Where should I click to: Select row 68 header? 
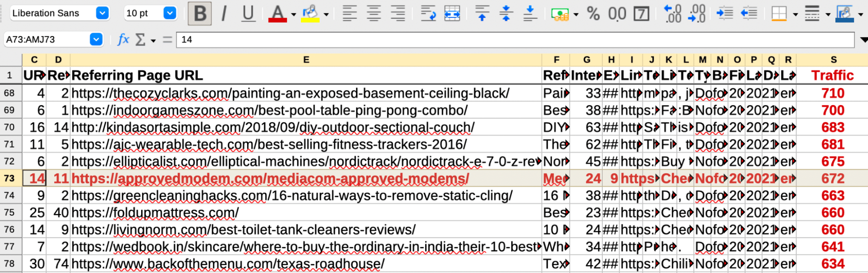coord(11,93)
